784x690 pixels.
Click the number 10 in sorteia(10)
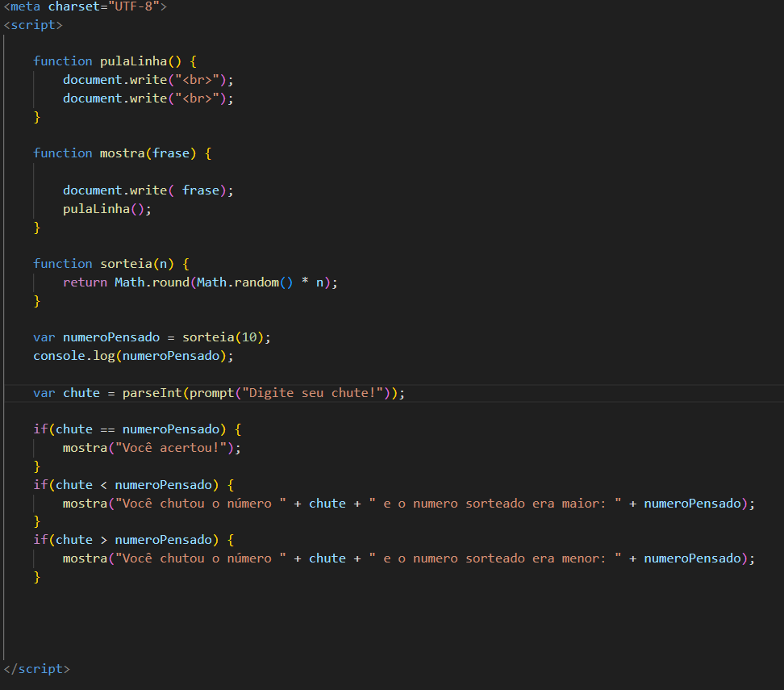(x=249, y=337)
